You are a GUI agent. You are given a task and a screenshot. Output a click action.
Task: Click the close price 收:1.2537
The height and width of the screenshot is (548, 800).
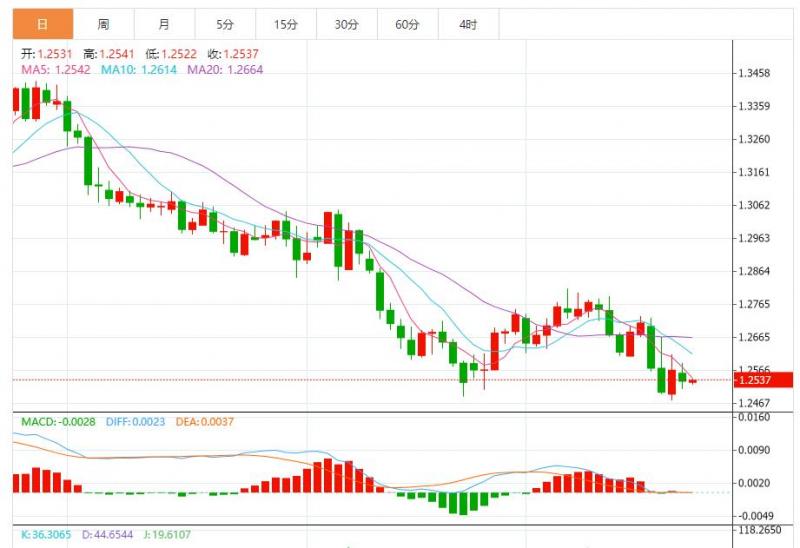pos(233,54)
